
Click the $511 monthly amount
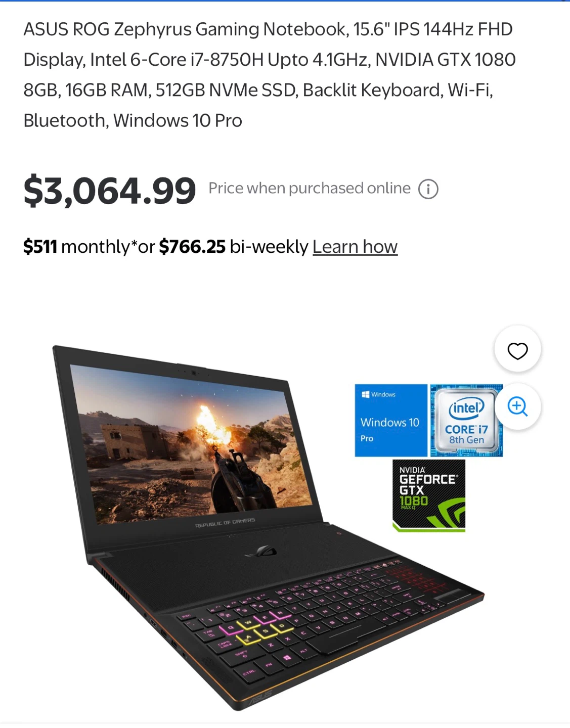(40, 247)
